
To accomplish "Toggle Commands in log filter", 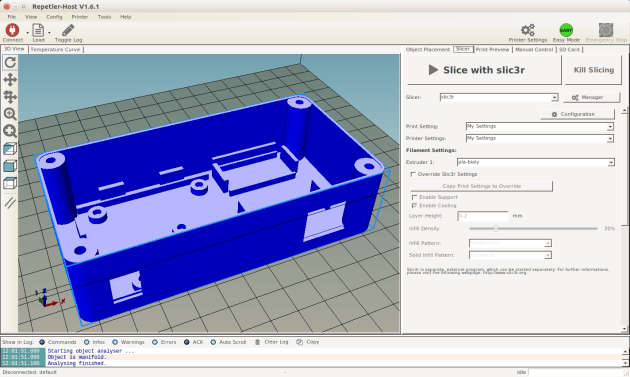I will click(57, 342).
